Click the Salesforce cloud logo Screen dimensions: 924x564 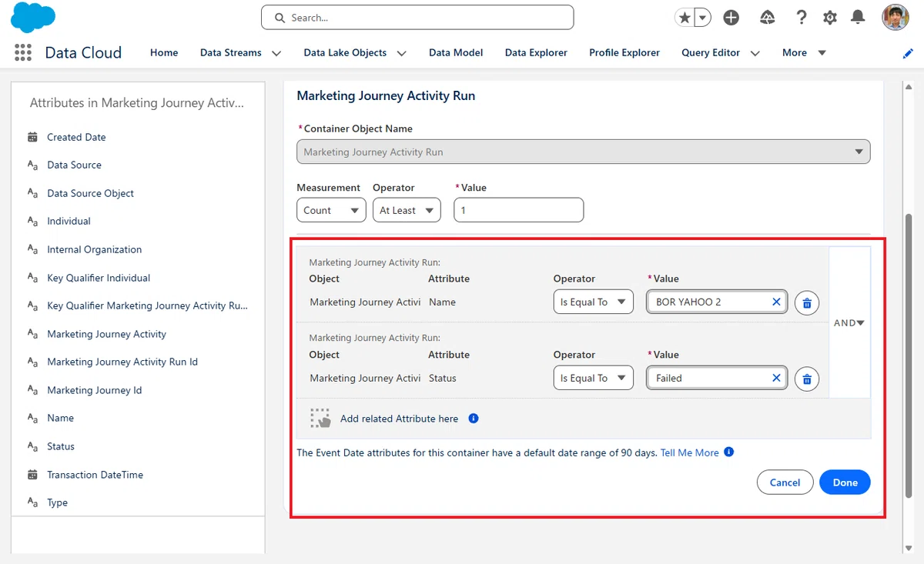[33, 18]
